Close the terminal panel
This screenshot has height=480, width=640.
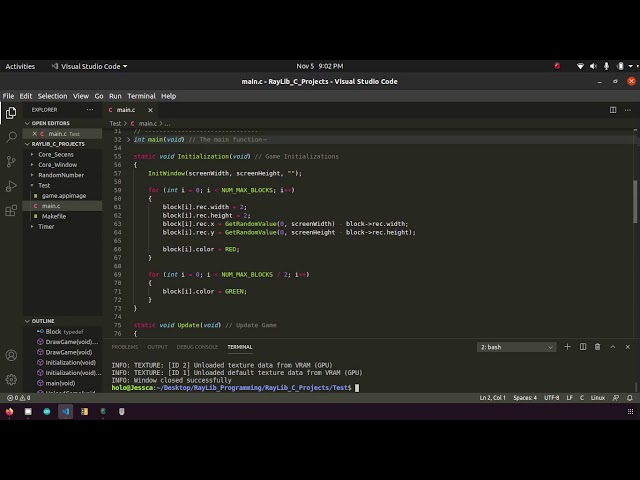coord(628,347)
